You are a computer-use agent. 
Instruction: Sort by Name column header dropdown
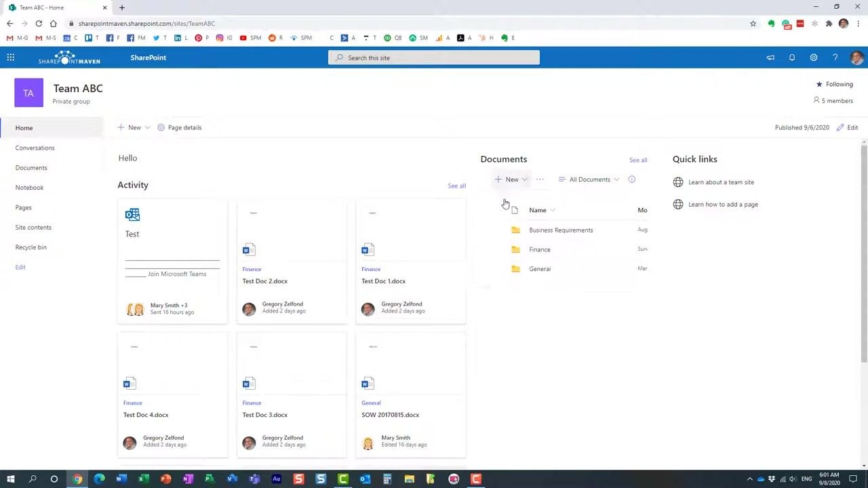click(x=542, y=210)
